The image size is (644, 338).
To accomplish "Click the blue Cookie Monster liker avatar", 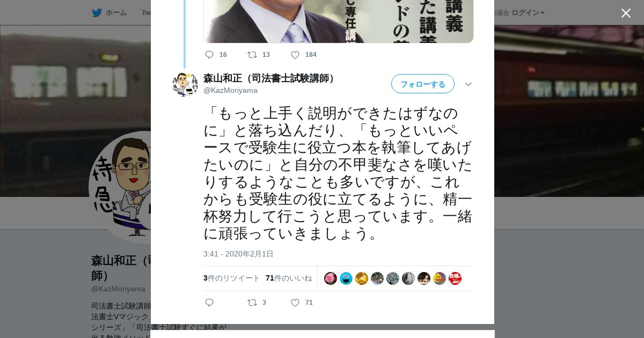I will (x=346, y=278).
